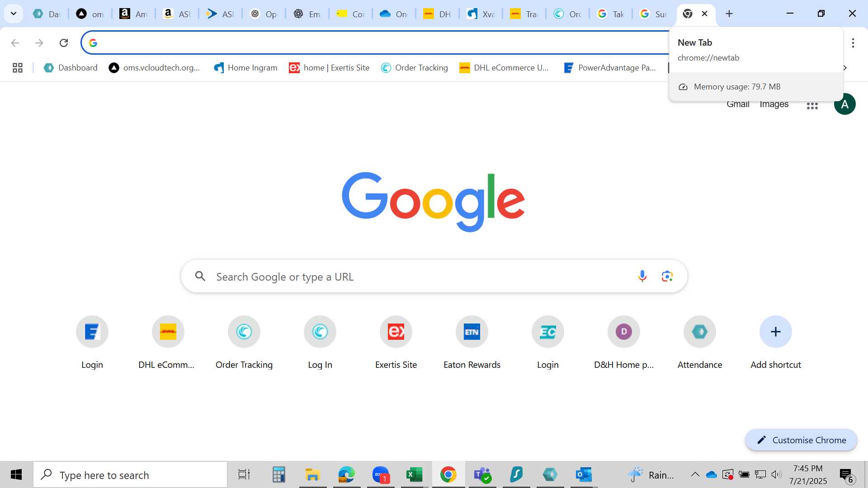868x488 pixels.
Task: Switch to the Dashboard 'Das' tab
Action: tap(47, 14)
